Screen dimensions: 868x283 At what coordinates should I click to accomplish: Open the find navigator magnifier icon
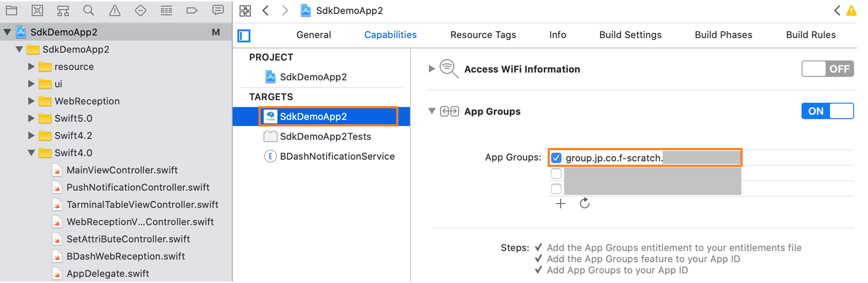coord(88,10)
